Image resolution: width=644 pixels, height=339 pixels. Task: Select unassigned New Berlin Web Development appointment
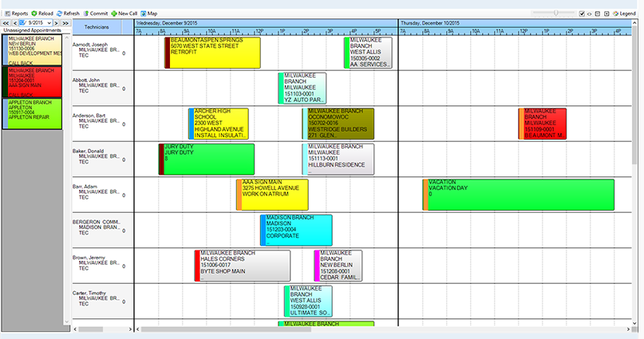point(33,50)
